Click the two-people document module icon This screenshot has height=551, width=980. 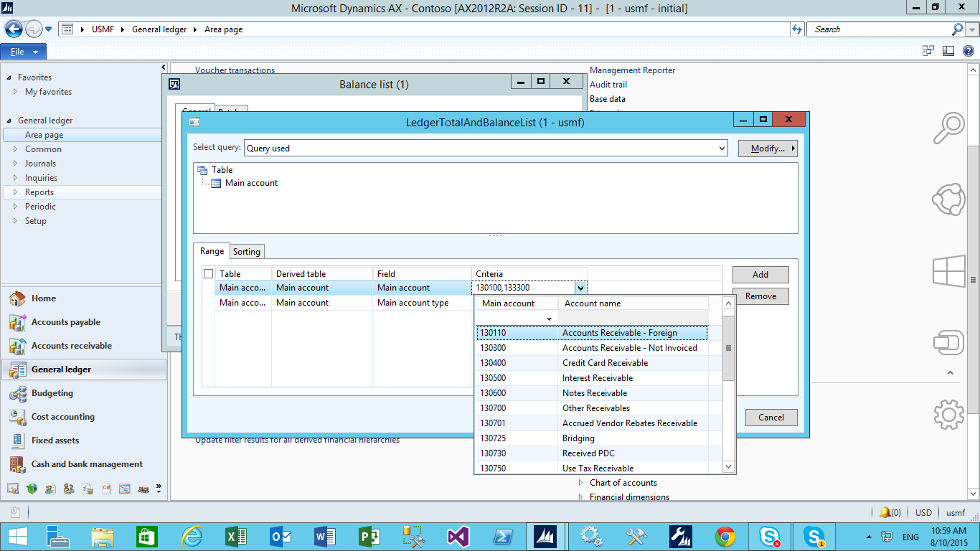coord(50,489)
